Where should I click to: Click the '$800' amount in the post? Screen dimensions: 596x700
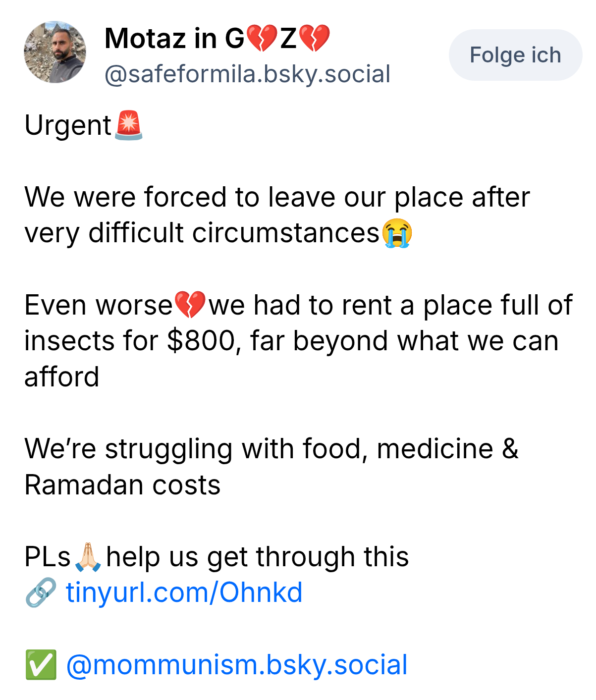click(201, 341)
